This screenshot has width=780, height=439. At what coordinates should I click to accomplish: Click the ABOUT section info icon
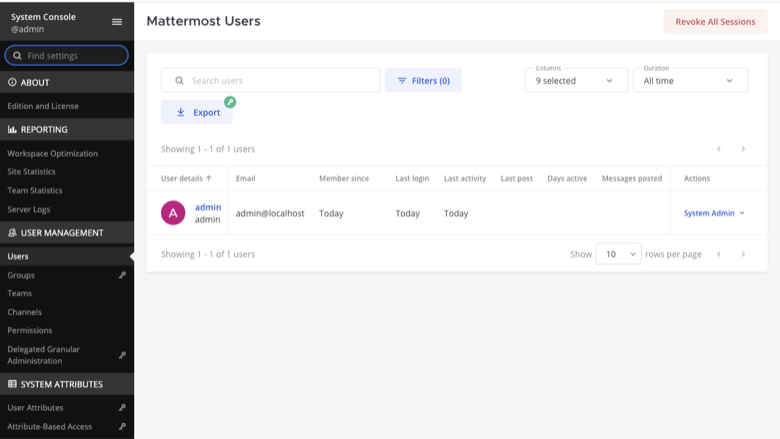tap(12, 82)
